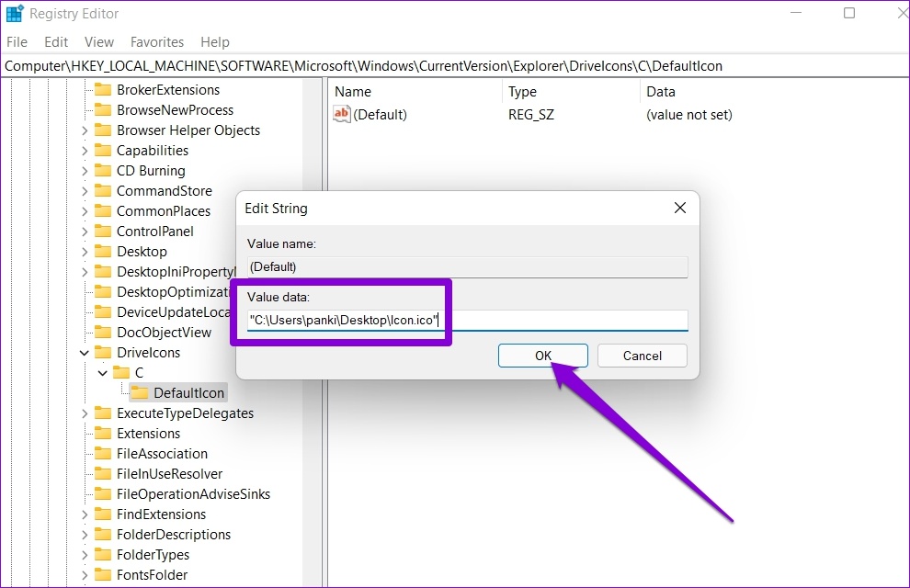
Task: Click the CD Burning folder icon
Action: pyautogui.click(x=103, y=171)
